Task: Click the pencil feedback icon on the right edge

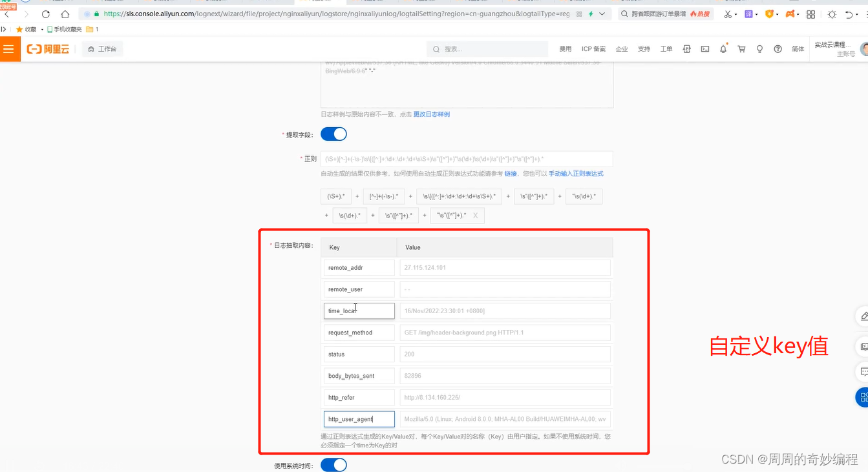Action: click(864, 316)
